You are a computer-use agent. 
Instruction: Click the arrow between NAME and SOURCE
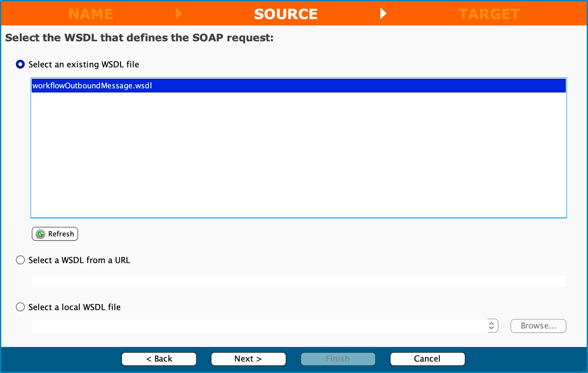pos(179,14)
